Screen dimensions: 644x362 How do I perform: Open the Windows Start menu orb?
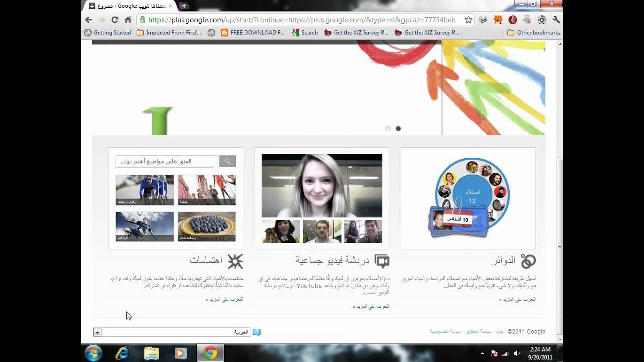pos(93,353)
